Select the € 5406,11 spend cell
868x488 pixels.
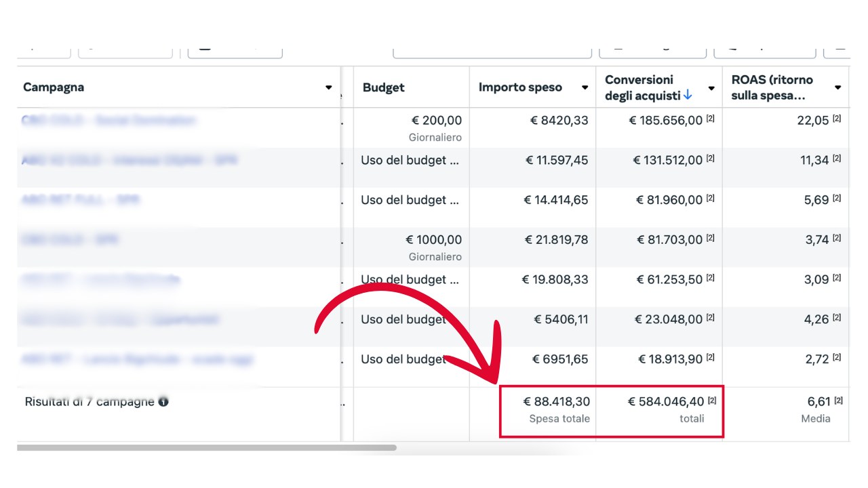pyautogui.click(x=561, y=319)
